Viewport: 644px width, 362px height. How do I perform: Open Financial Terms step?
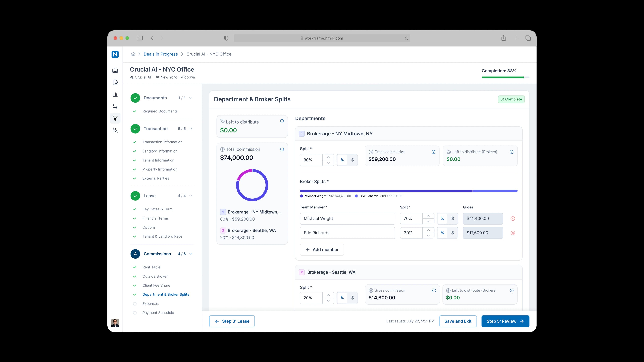click(x=155, y=218)
